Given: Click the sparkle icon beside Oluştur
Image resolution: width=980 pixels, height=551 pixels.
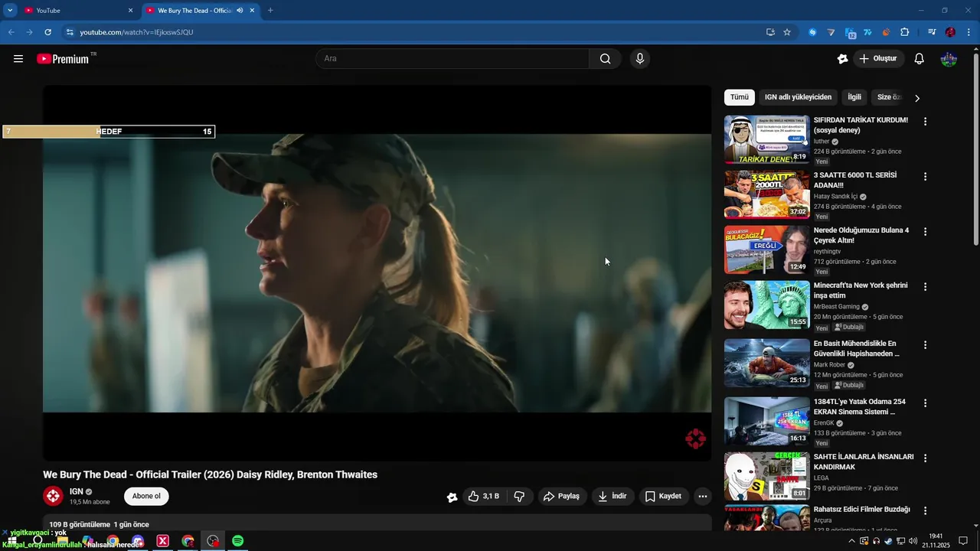Looking at the screenshot, I should pyautogui.click(x=842, y=59).
